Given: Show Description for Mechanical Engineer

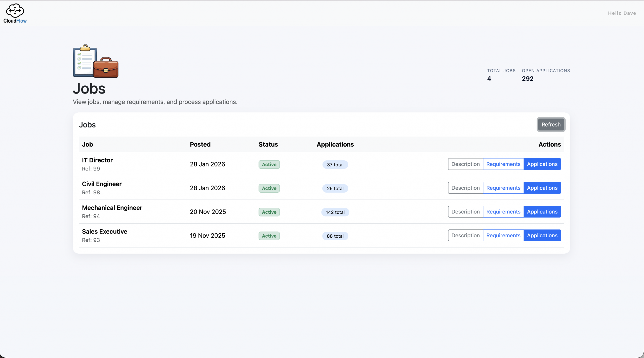Looking at the screenshot, I should pyautogui.click(x=465, y=212).
